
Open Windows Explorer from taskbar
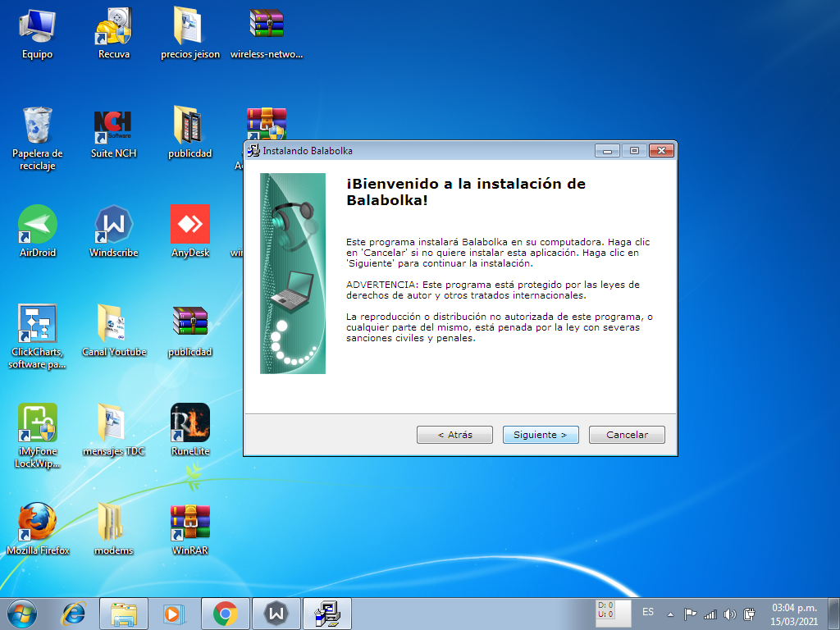pos(124,614)
